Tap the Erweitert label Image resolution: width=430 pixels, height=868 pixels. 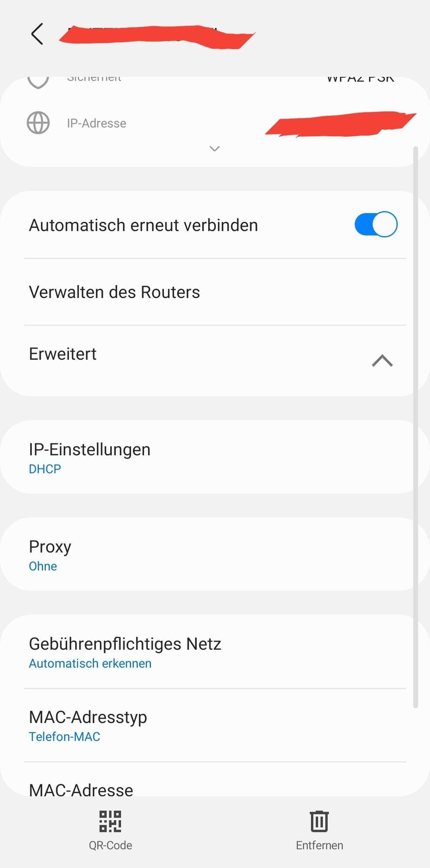click(x=63, y=354)
